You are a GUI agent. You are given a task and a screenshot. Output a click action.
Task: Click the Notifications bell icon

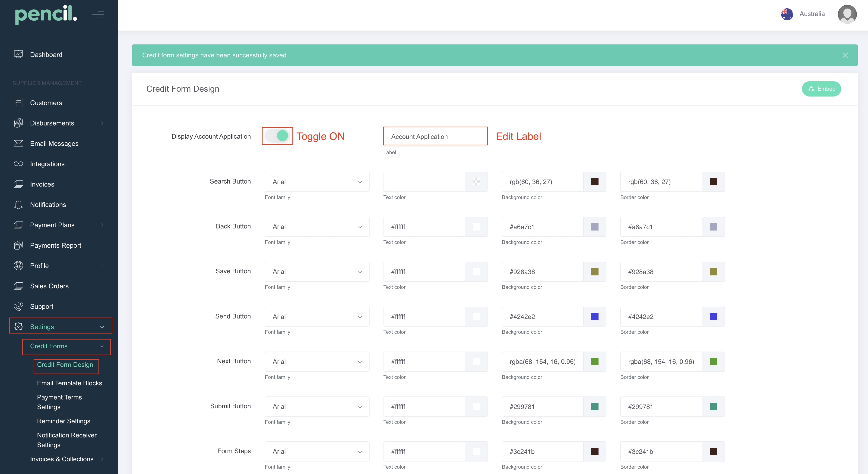tap(18, 205)
